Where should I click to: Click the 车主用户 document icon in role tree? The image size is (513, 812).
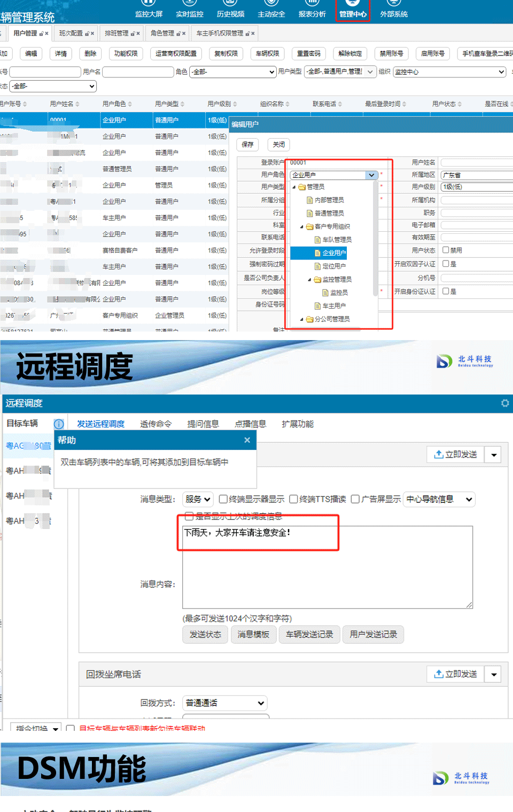tap(317, 306)
